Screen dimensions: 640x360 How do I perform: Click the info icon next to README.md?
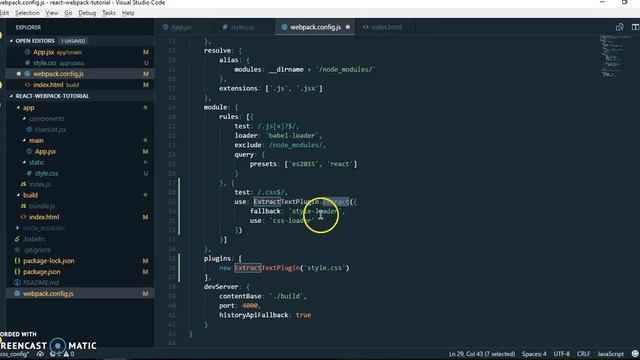pyautogui.click(x=17, y=282)
